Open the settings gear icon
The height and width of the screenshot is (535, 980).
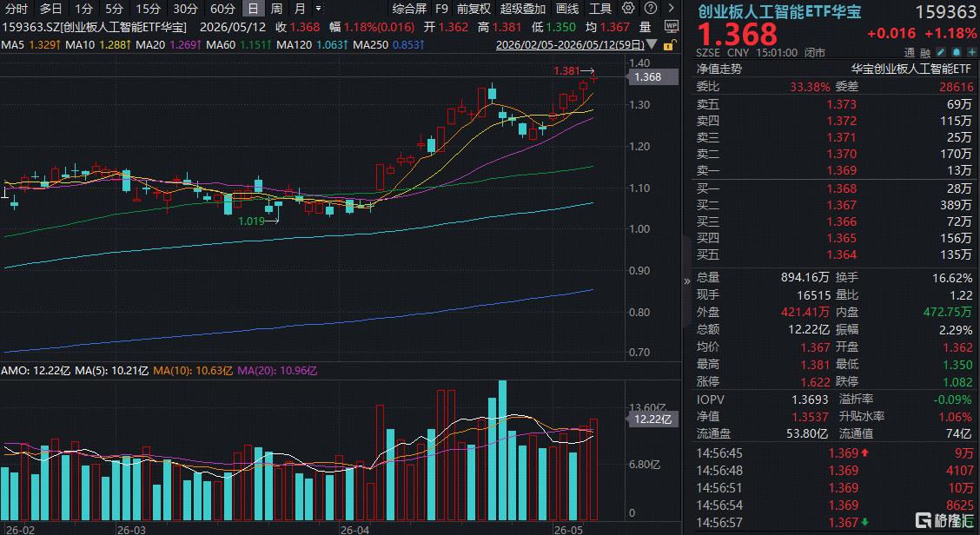(629, 8)
